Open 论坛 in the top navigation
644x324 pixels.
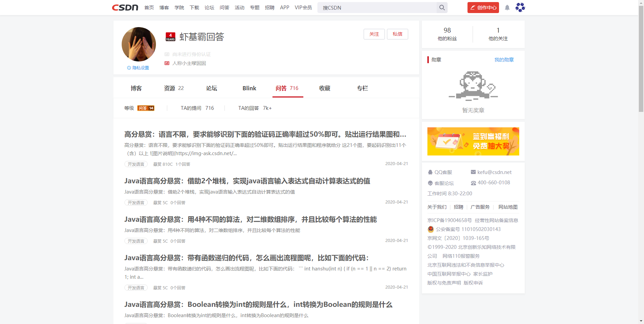(209, 8)
